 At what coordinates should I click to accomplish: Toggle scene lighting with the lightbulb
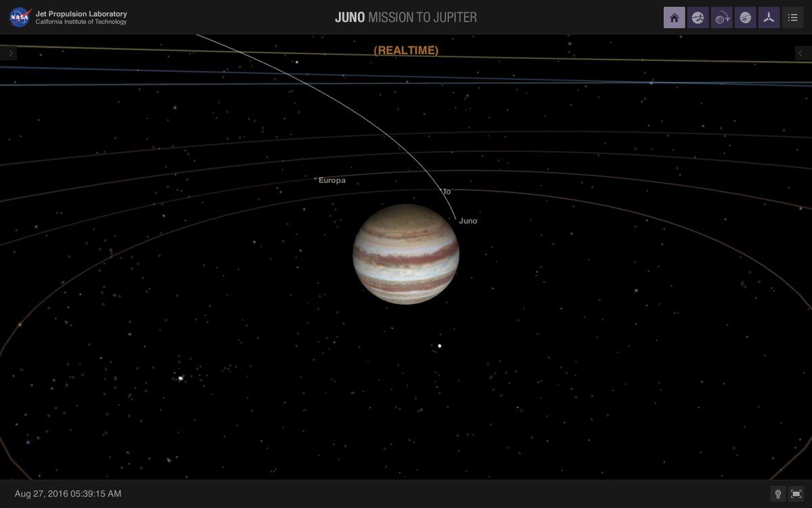coord(778,494)
